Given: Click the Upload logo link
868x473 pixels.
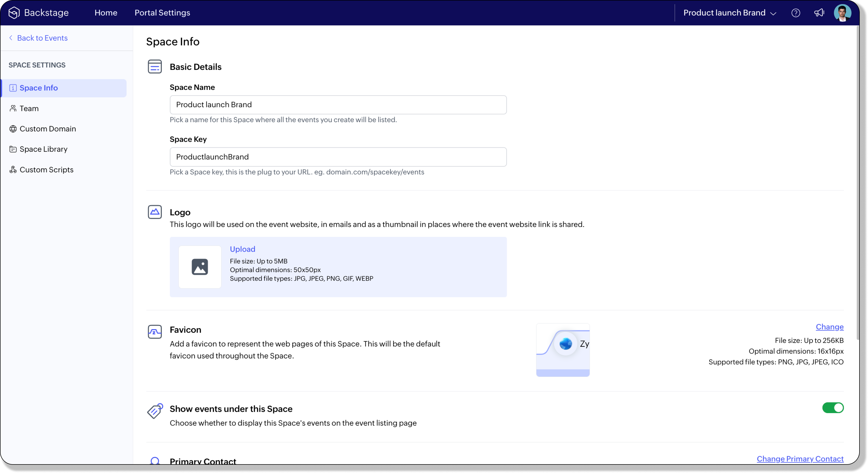Looking at the screenshot, I should click(242, 249).
